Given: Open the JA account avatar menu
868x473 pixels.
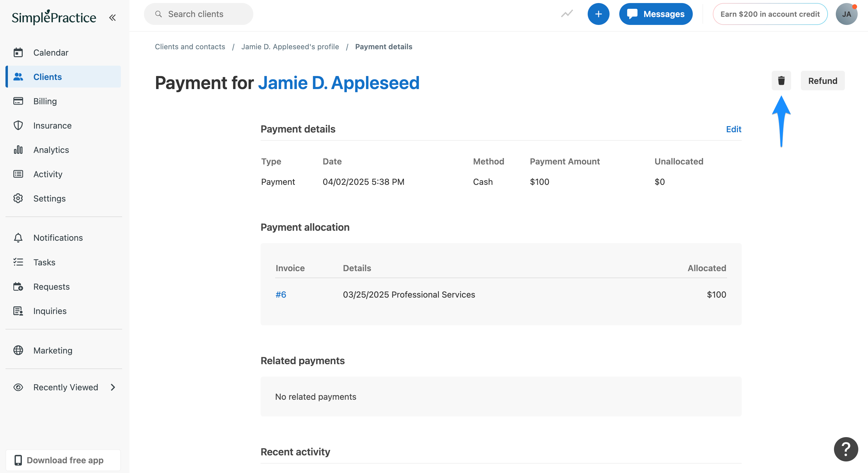Looking at the screenshot, I should tap(846, 14).
